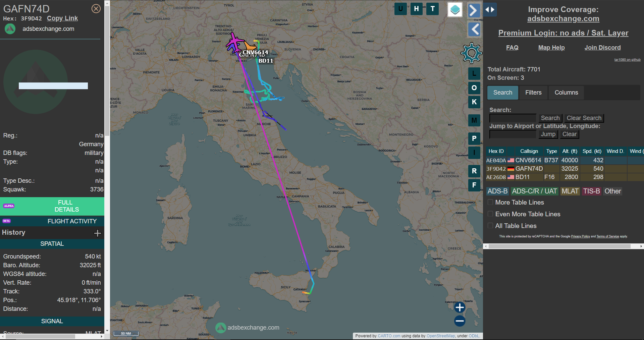The height and width of the screenshot is (340, 644).
Task: Select the CNV6614 aircraft label on map
Action: click(x=255, y=52)
